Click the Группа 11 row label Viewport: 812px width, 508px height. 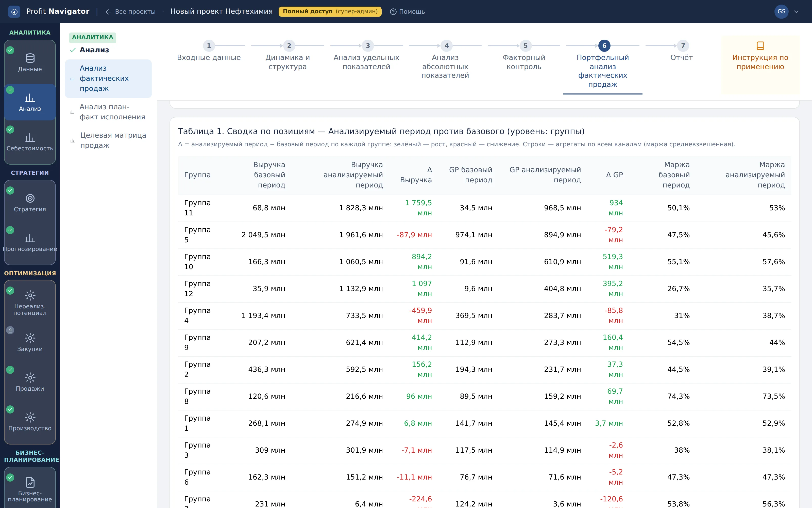pyautogui.click(x=197, y=208)
